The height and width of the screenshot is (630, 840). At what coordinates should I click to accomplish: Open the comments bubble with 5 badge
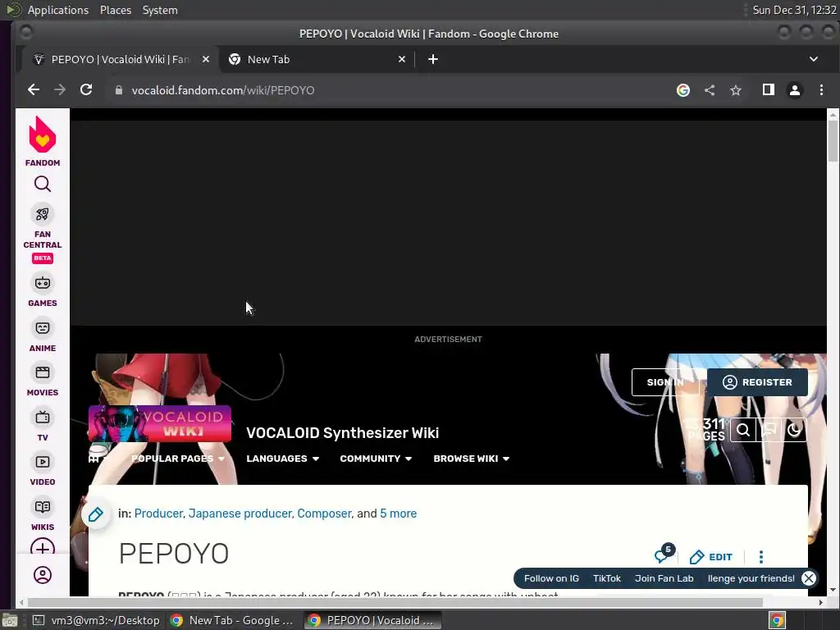[664, 555]
